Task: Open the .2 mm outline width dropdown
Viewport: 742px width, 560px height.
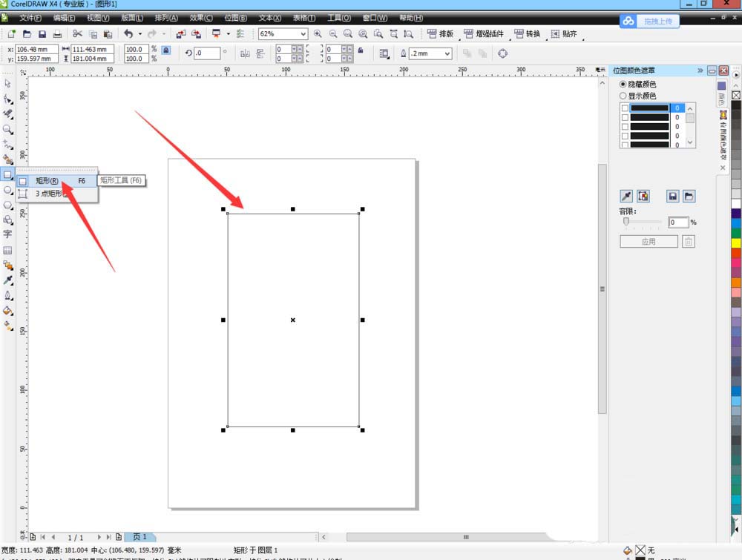Action: point(447,53)
